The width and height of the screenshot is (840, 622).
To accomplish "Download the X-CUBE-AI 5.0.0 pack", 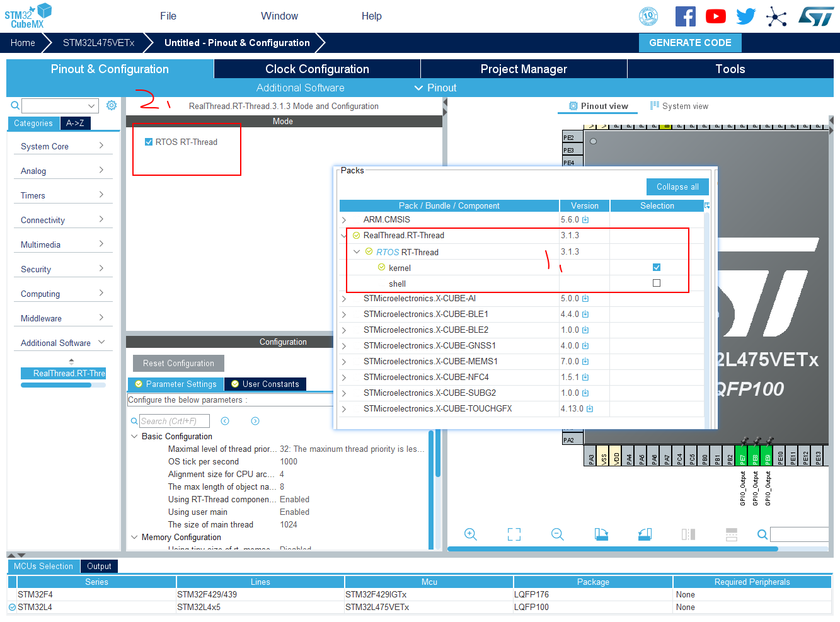I will tap(585, 299).
